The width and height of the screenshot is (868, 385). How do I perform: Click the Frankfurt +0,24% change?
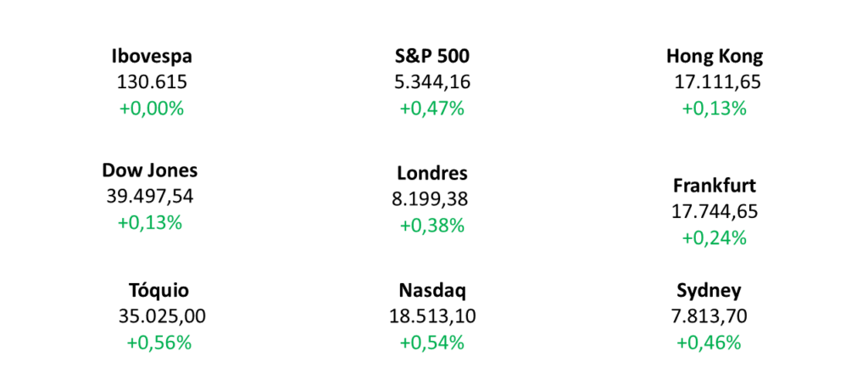715,238
